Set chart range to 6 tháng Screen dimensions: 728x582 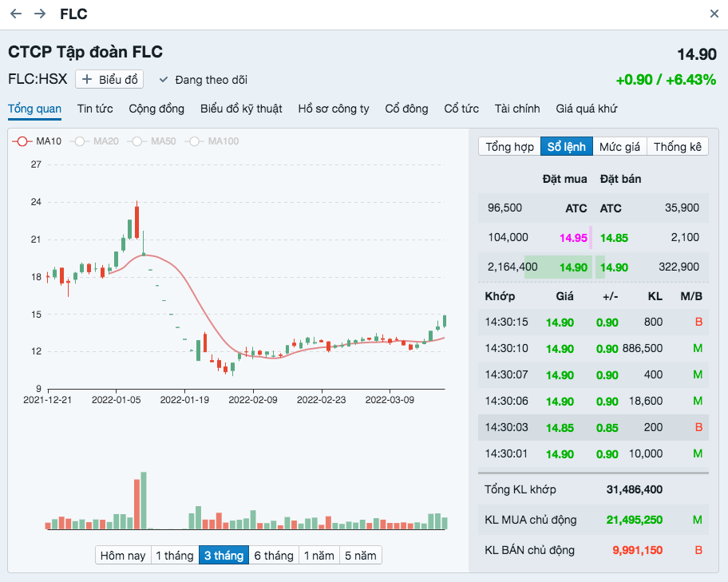[x=274, y=556]
